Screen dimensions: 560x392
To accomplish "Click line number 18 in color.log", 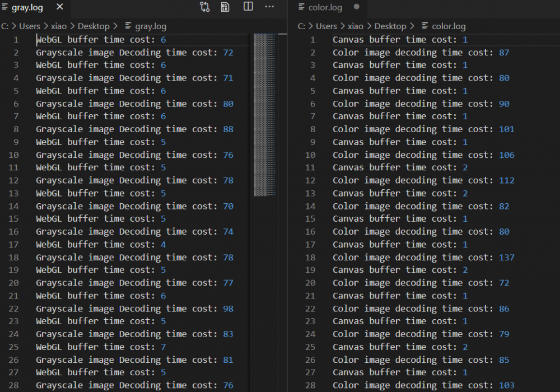I will pyautogui.click(x=310, y=258).
